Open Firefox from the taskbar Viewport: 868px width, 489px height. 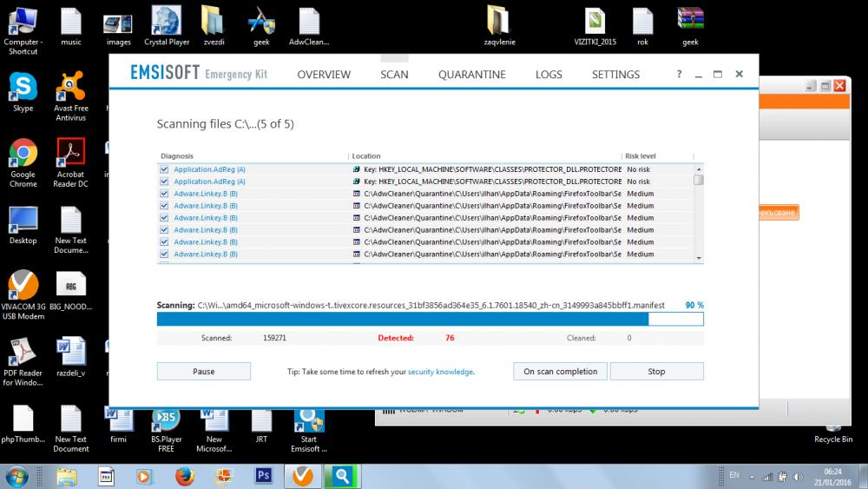coord(184,476)
